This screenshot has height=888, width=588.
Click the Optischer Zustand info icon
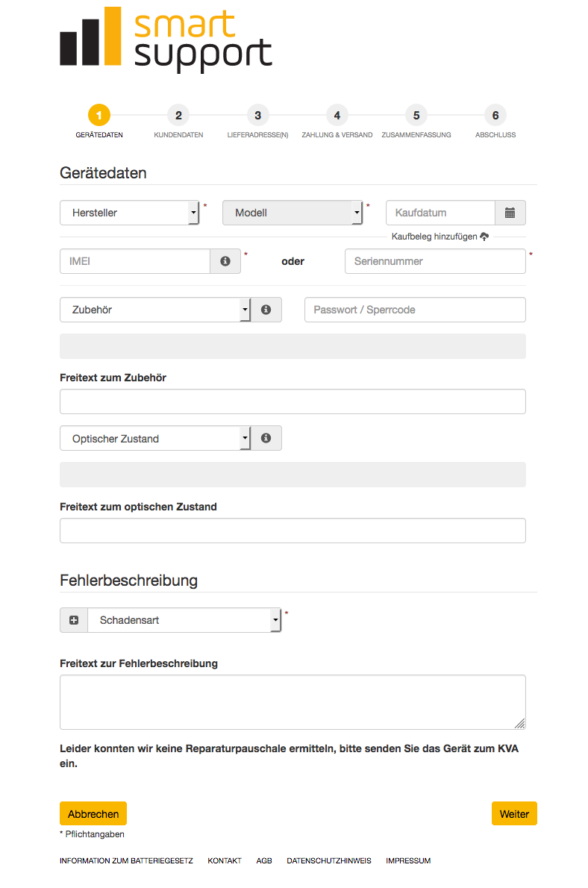tap(266, 438)
